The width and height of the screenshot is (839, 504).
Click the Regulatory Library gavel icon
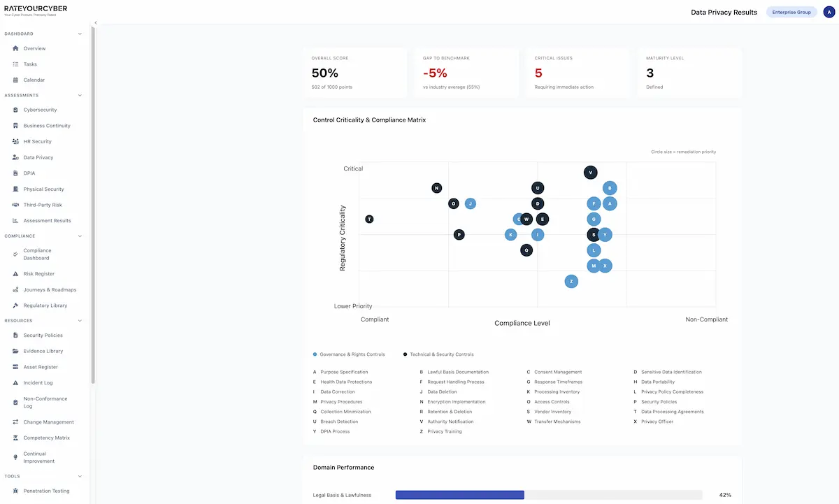pyautogui.click(x=15, y=305)
